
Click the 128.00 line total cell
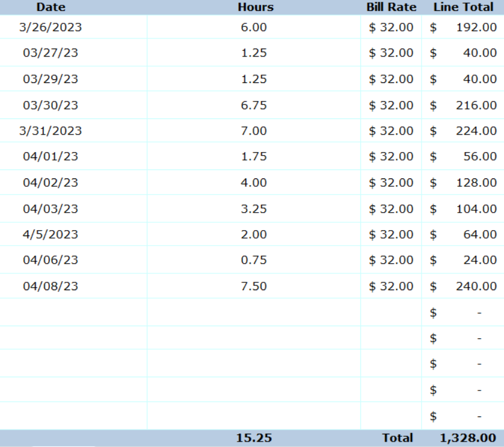(476, 183)
